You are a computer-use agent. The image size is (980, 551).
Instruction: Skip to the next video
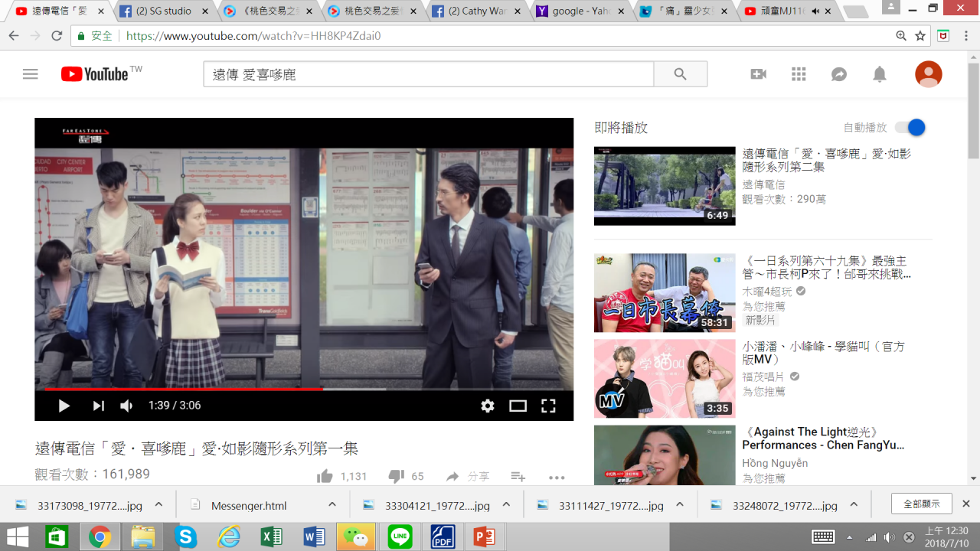pyautogui.click(x=98, y=406)
